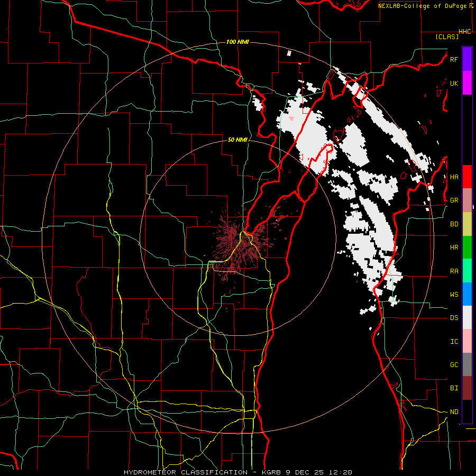
Task: Click the RF purple legend swatch
Action: [467, 59]
